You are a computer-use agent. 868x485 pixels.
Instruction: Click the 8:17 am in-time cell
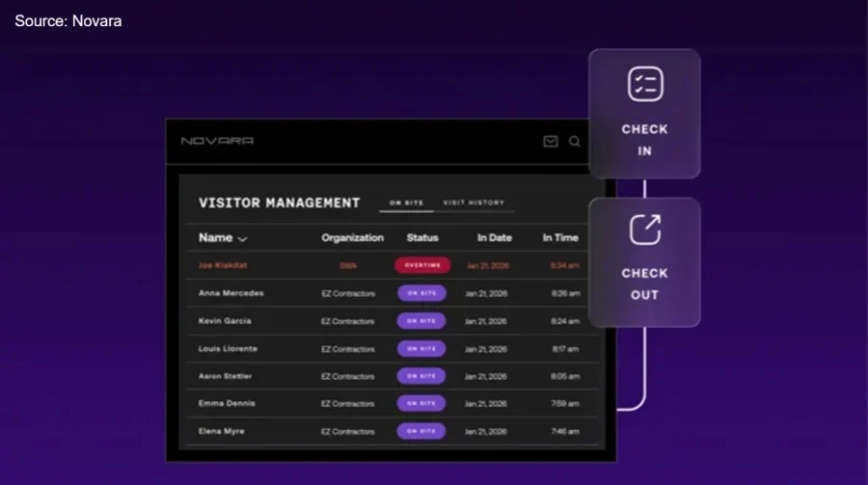(x=565, y=349)
